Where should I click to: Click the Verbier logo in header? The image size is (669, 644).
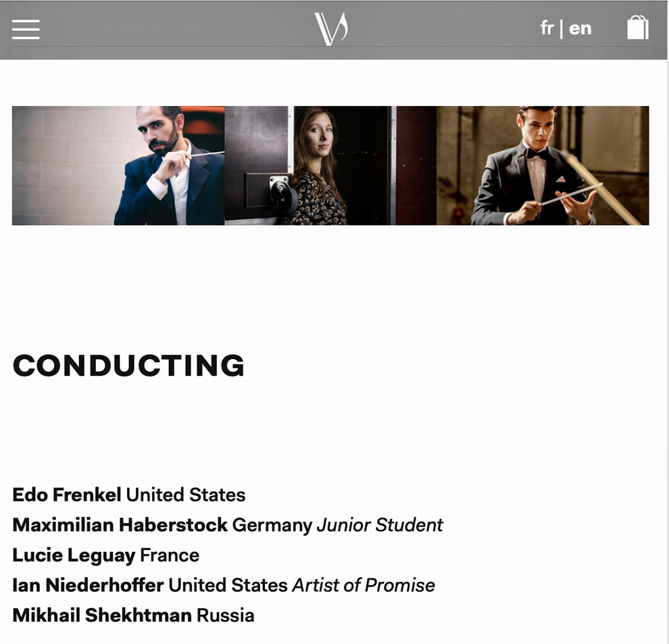point(331,28)
